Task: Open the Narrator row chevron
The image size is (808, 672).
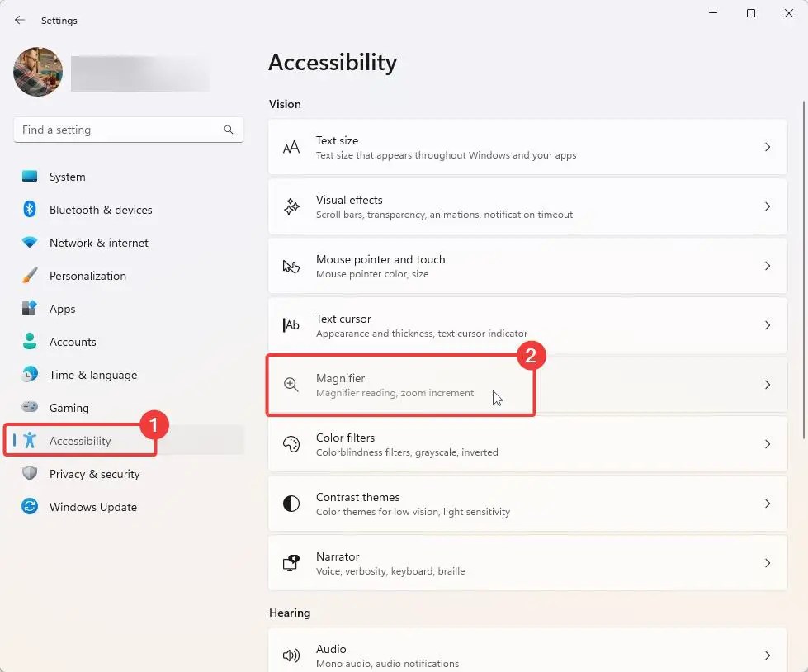Action: tap(768, 563)
